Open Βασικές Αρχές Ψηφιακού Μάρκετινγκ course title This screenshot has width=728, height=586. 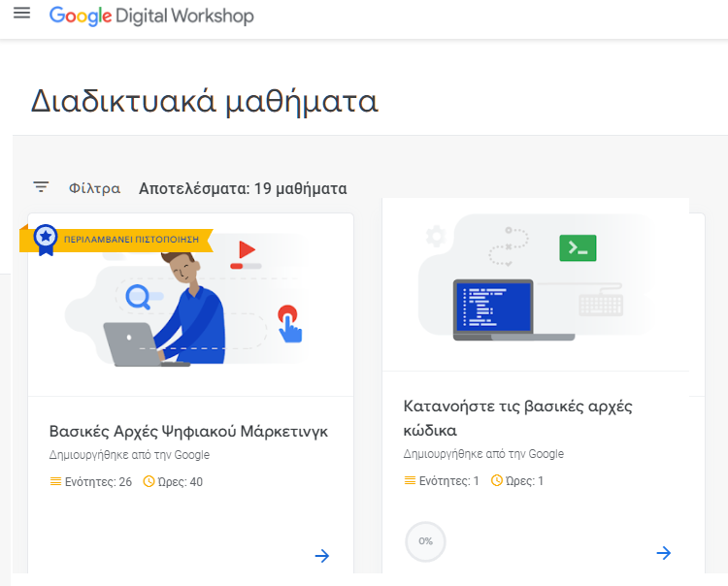click(188, 431)
